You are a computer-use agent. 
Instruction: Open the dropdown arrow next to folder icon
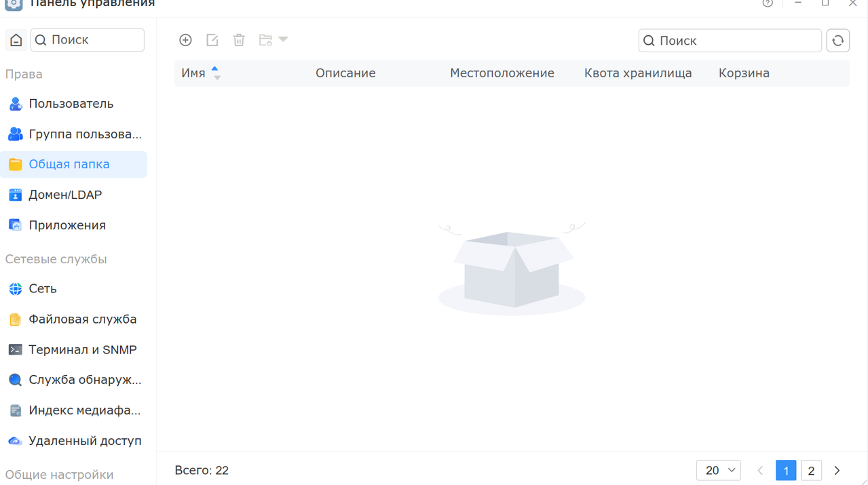284,39
